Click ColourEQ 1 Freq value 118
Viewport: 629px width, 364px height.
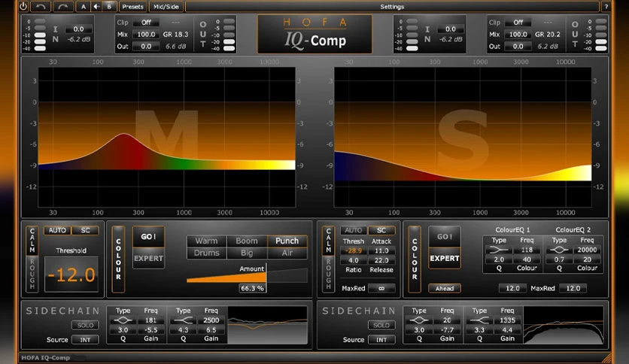pos(527,250)
